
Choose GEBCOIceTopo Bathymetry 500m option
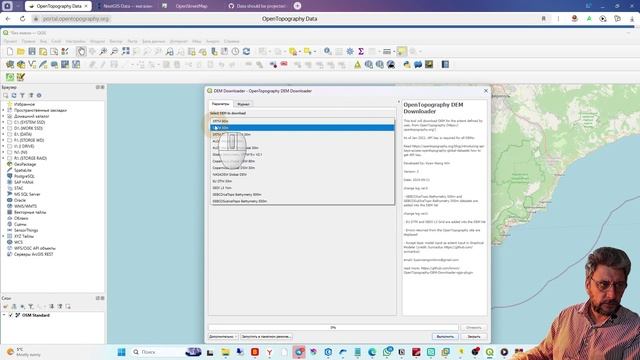click(x=302, y=195)
